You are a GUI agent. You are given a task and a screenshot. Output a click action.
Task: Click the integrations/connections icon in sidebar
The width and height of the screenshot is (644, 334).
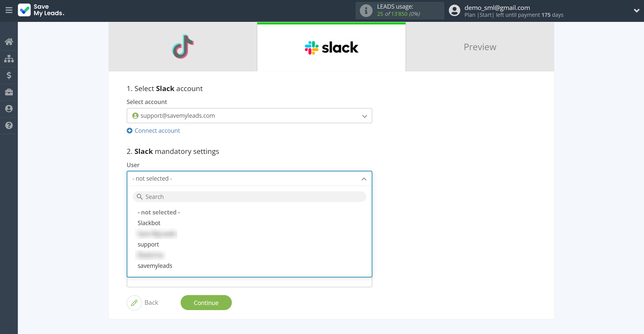tap(9, 58)
